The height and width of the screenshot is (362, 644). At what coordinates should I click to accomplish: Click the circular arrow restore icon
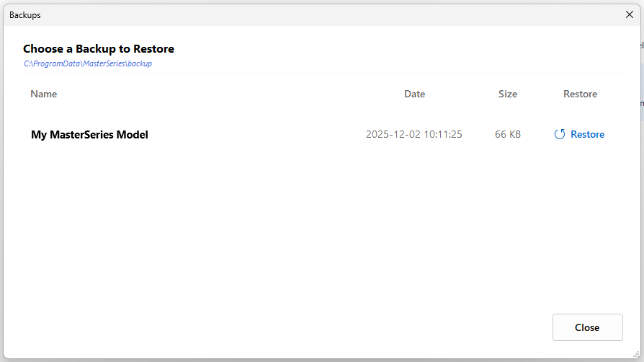560,134
